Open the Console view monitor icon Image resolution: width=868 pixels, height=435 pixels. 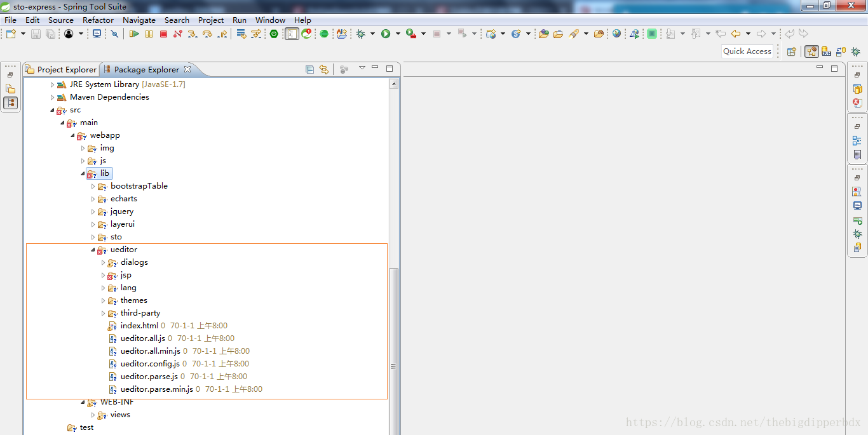(857, 206)
